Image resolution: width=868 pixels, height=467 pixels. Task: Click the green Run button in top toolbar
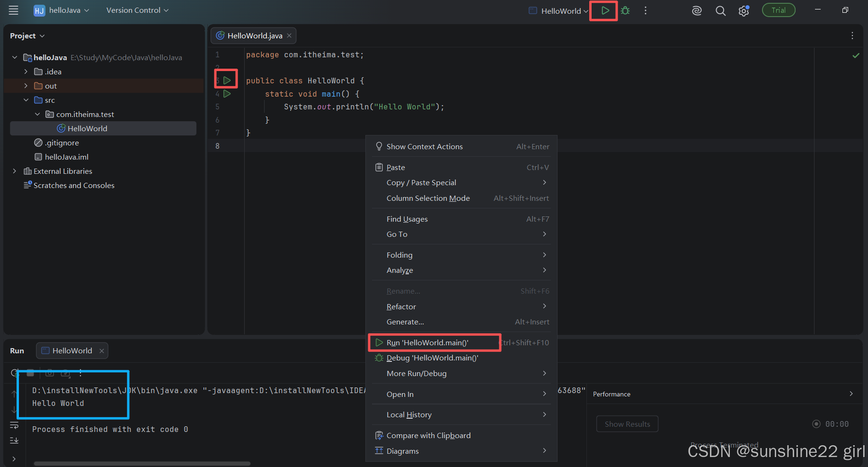pos(605,10)
